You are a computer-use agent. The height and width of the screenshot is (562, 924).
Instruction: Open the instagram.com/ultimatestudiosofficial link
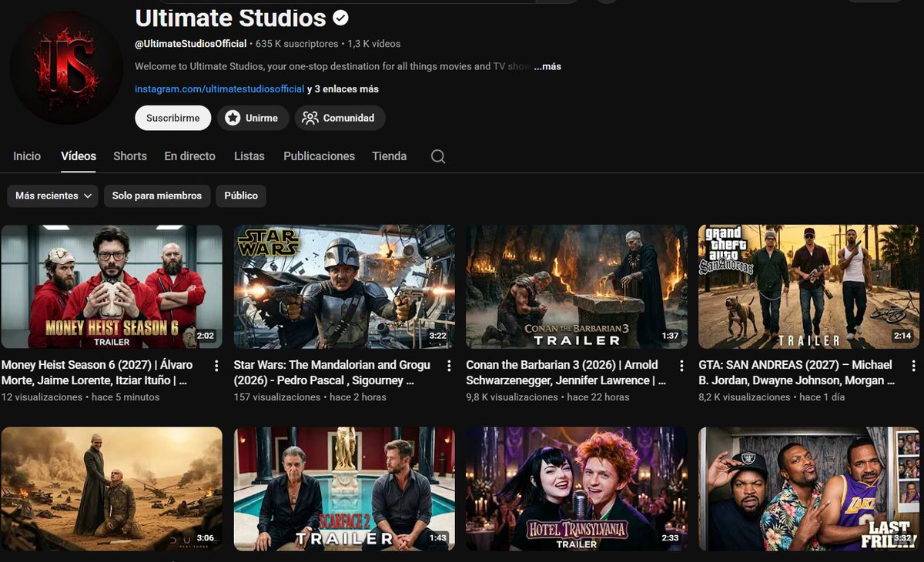coord(219,89)
